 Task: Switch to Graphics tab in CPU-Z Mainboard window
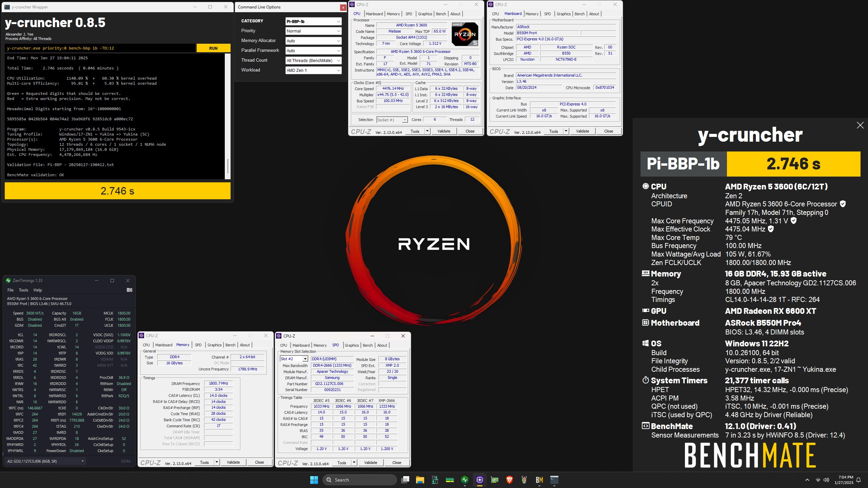pyautogui.click(x=564, y=14)
